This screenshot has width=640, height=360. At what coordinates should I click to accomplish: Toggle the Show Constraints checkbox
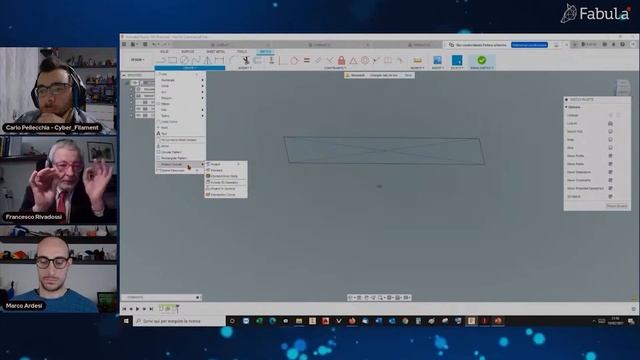click(610, 180)
